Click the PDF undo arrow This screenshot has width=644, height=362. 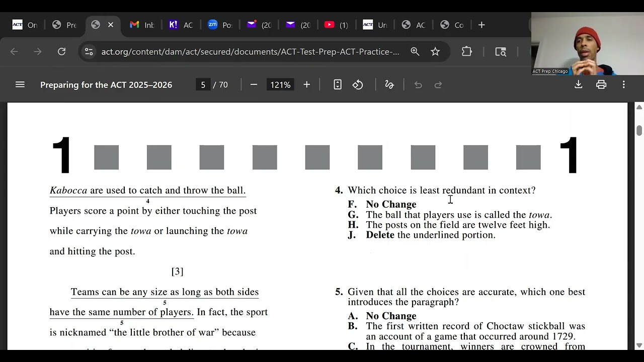point(418,84)
